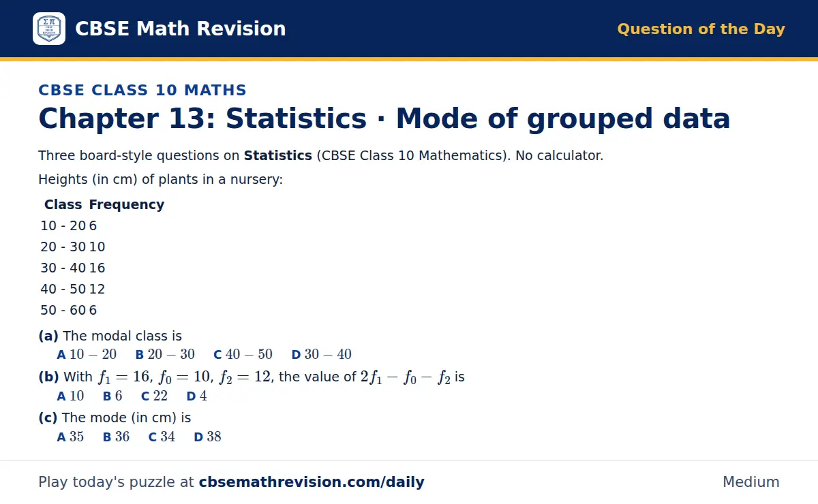Viewport: 818px width, 504px height.
Task: Click the Medium difficulty label
Action: click(x=751, y=482)
